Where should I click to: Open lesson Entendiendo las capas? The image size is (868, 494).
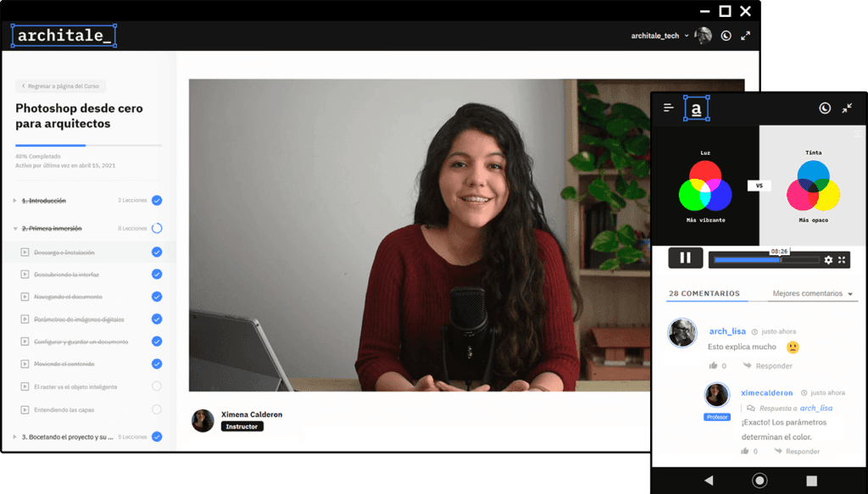pyautogui.click(x=64, y=410)
